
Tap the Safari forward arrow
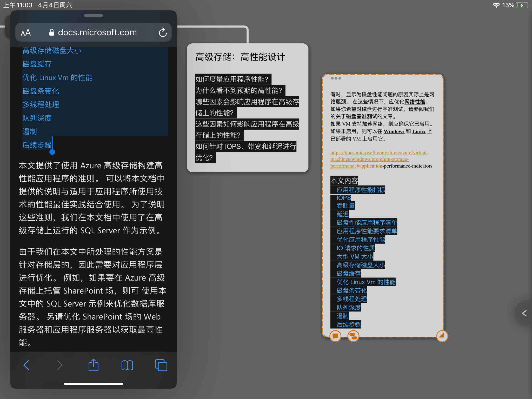pos(60,365)
